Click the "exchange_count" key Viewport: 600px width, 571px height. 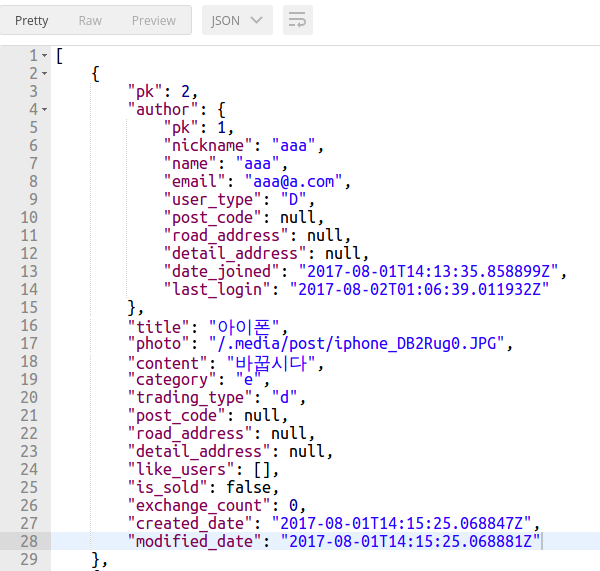199,506
